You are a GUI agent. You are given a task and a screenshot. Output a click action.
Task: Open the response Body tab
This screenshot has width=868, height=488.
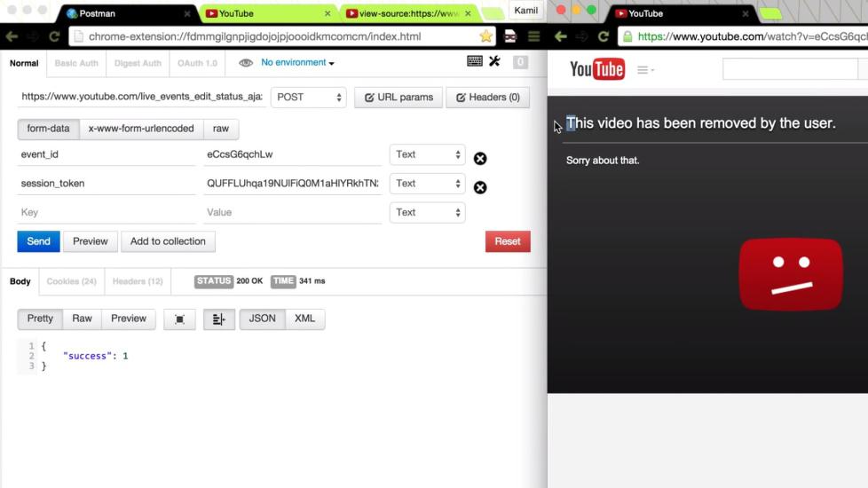[x=20, y=281]
